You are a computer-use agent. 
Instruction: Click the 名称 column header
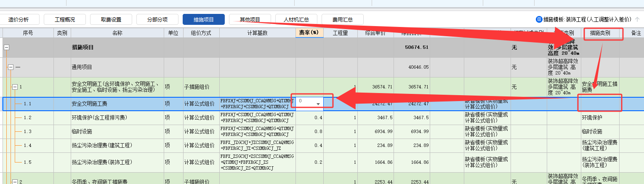[117, 33]
